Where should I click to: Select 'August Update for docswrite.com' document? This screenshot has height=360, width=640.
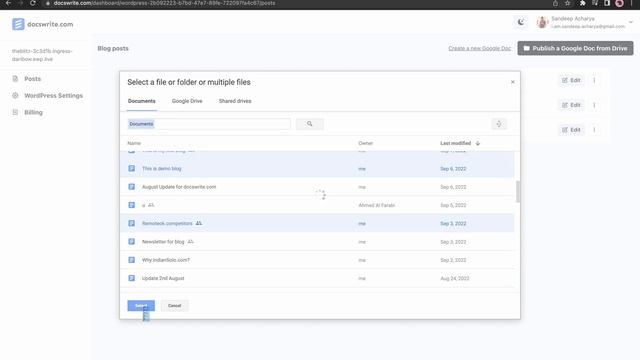tap(317, 187)
